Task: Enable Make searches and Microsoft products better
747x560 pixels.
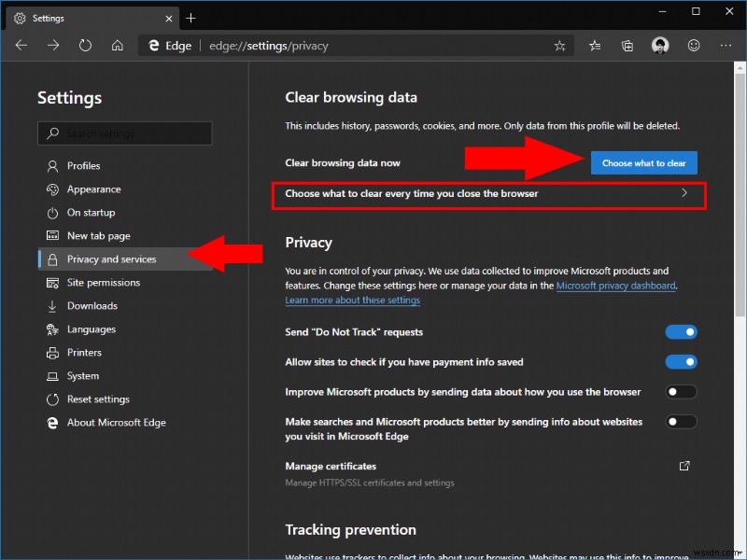Action: [x=681, y=421]
